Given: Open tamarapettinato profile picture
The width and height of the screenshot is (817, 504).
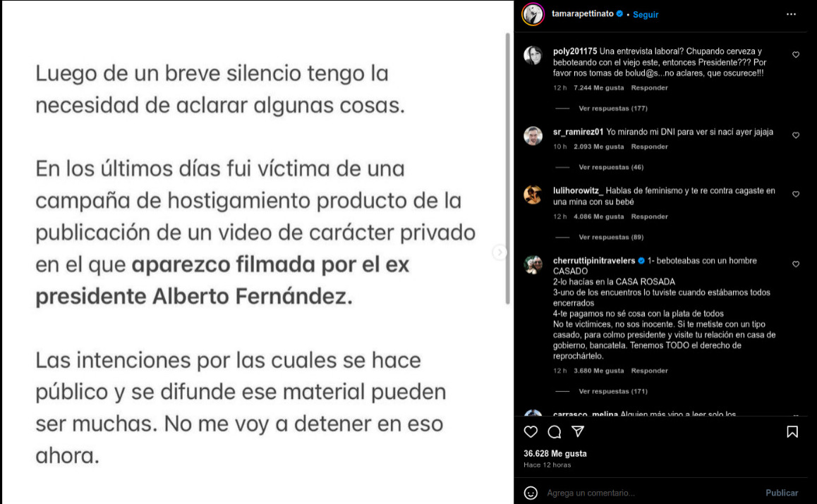Looking at the screenshot, I should pyautogui.click(x=533, y=14).
